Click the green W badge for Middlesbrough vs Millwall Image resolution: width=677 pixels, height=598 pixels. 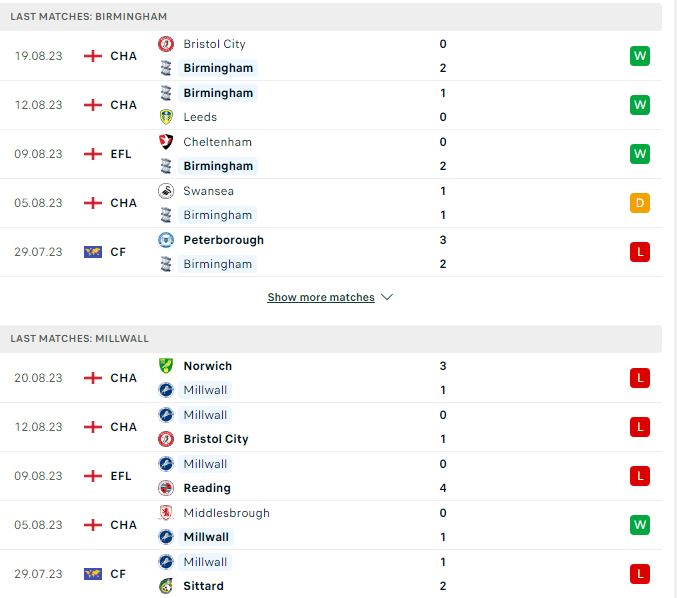click(639, 525)
